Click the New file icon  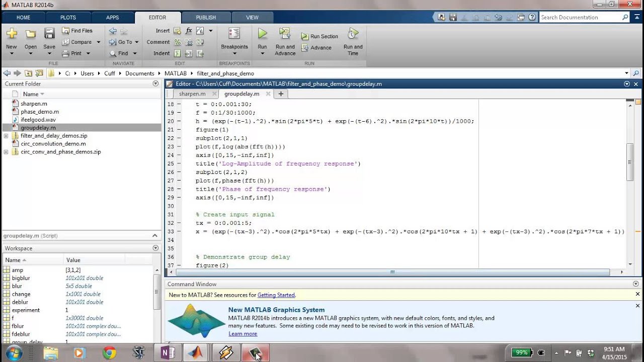tap(12, 34)
